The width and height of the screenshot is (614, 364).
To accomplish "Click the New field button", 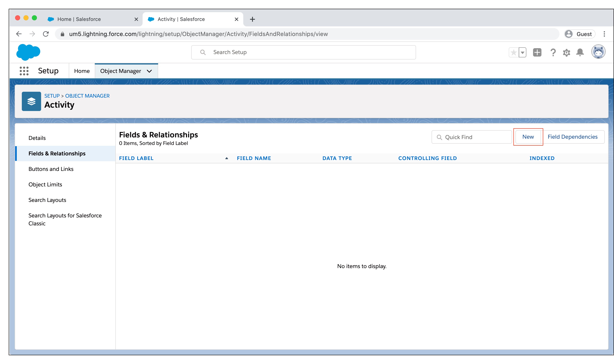I will [x=528, y=137].
